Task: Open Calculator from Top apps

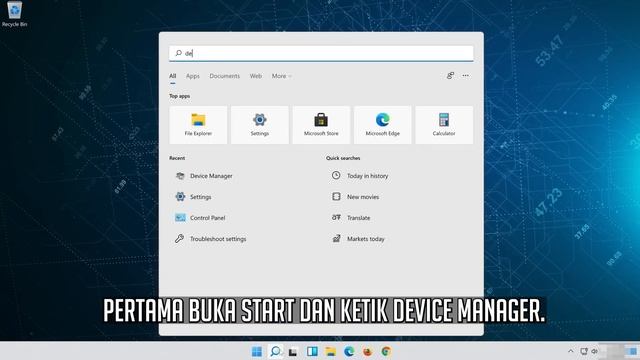Action: [444, 125]
